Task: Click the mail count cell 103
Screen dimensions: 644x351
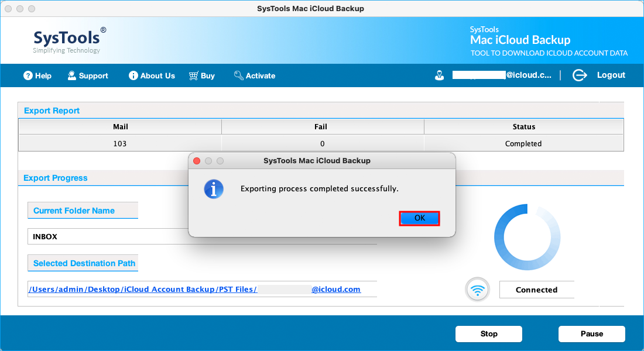Action: (x=121, y=144)
